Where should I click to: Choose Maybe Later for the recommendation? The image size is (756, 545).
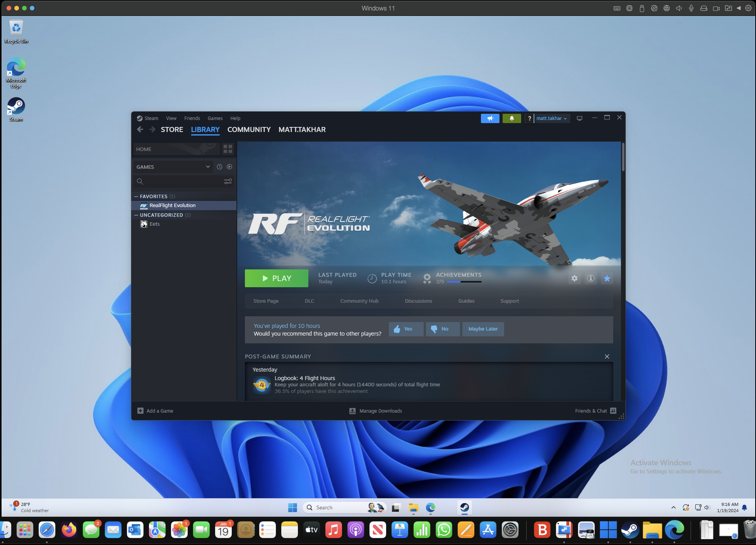point(483,329)
